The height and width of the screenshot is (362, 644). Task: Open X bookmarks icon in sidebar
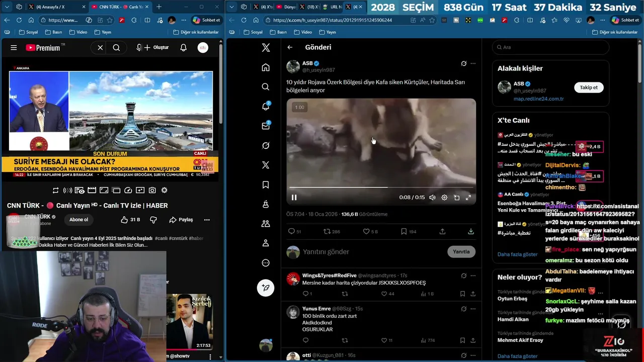[x=266, y=185]
